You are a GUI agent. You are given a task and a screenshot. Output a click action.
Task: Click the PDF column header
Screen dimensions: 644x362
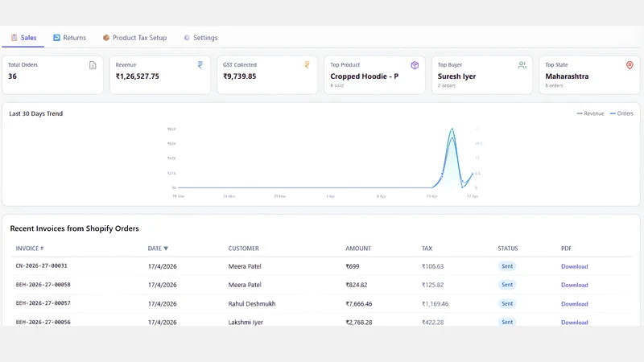[x=567, y=249]
